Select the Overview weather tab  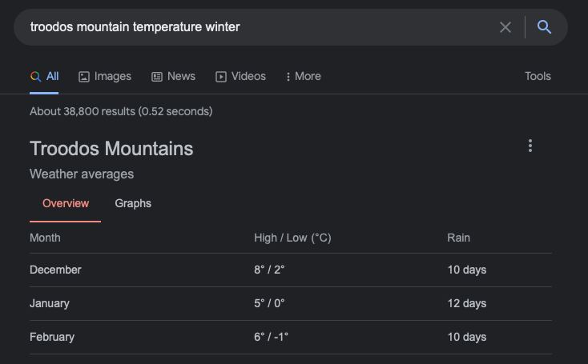pos(66,203)
